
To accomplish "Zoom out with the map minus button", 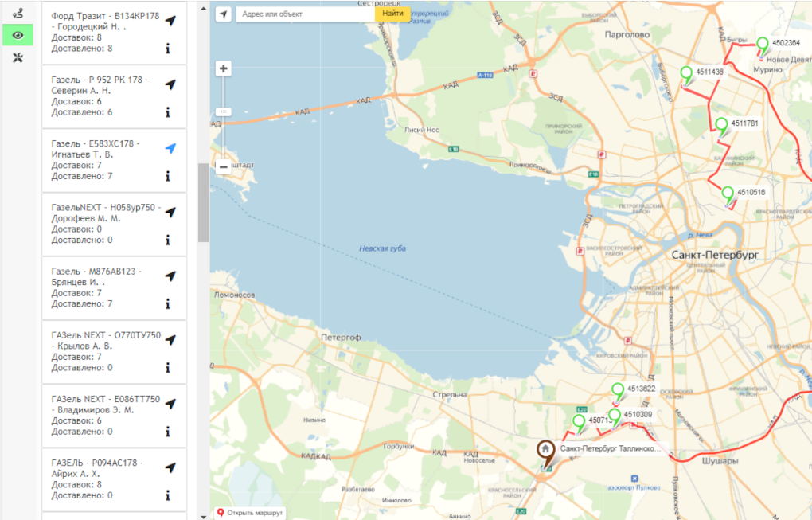I will tap(223, 166).
